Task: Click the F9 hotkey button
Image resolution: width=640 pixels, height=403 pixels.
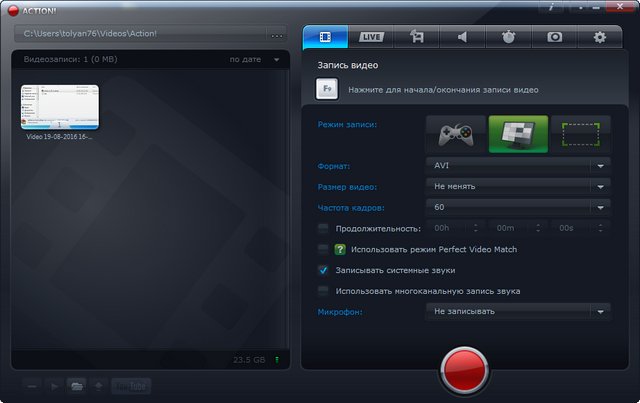Action: [327, 90]
